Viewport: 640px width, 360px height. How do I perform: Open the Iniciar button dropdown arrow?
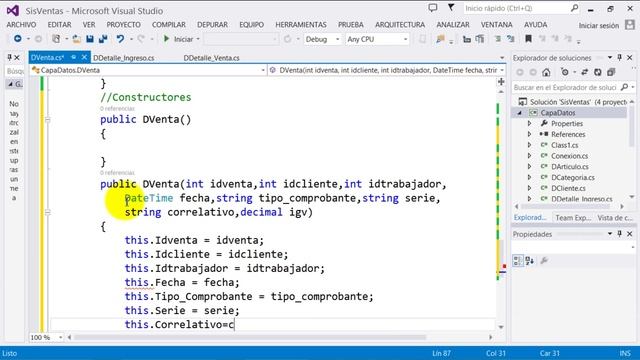[x=198, y=39]
